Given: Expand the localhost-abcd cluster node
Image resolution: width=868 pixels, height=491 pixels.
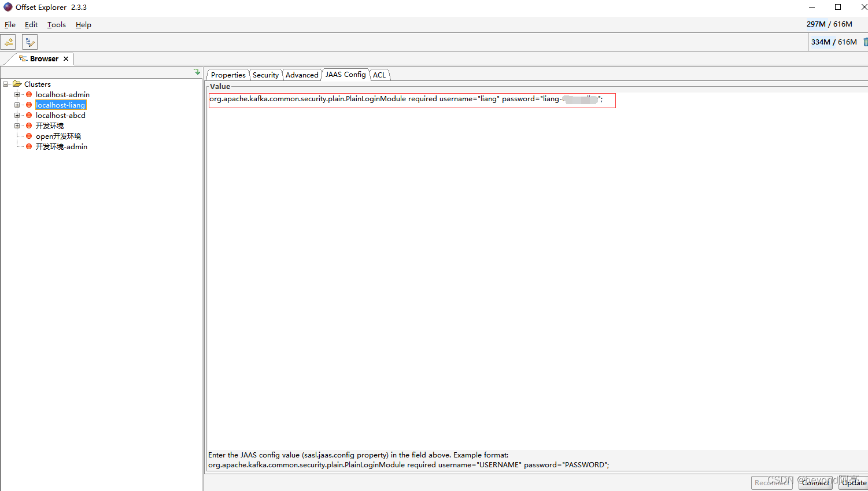Looking at the screenshot, I should [x=17, y=115].
